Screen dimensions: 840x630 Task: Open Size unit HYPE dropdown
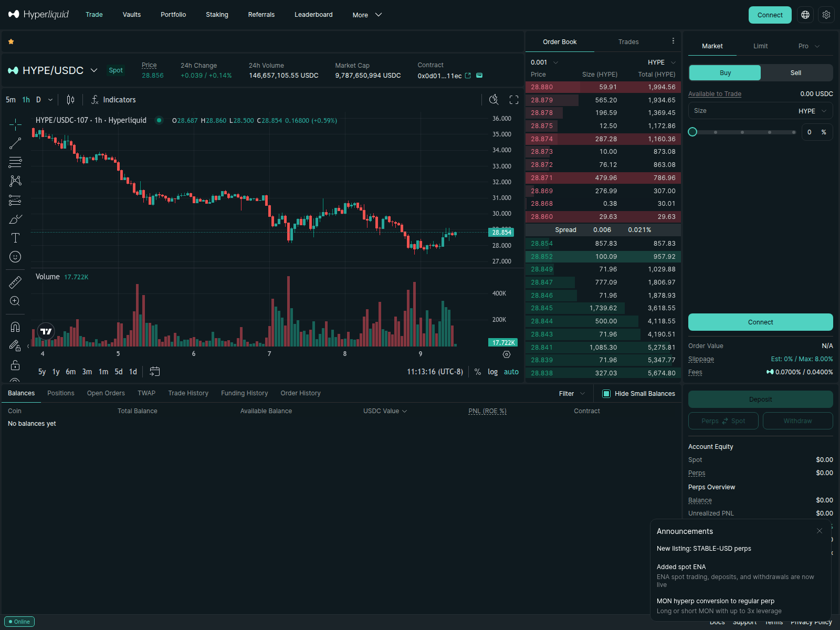click(813, 111)
